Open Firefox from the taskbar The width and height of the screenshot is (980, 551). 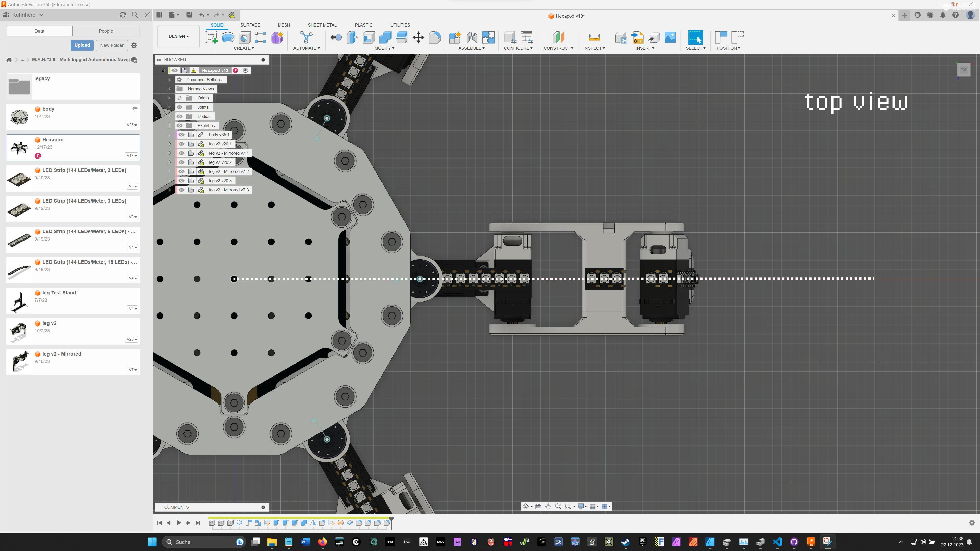tap(322, 542)
